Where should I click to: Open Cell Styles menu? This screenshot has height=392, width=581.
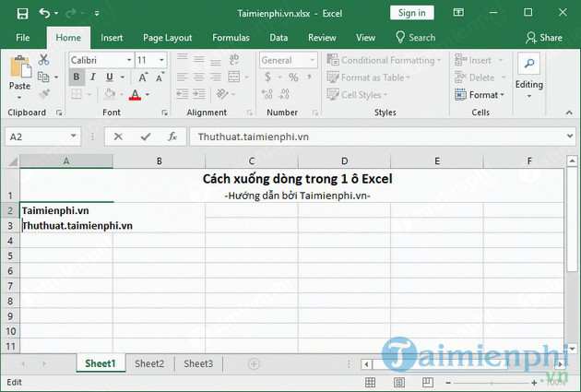click(357, 94)
